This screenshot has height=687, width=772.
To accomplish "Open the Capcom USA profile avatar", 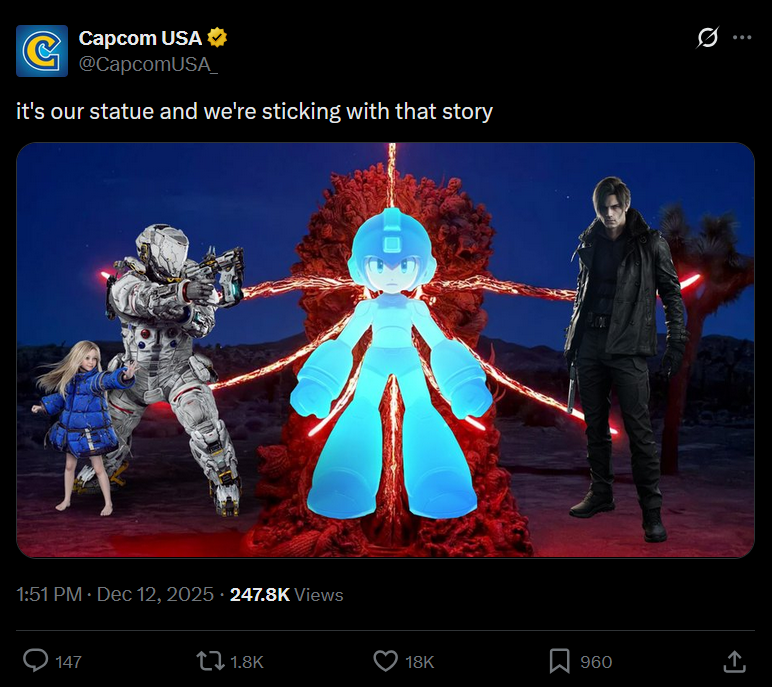I will (x=42, y=51).
